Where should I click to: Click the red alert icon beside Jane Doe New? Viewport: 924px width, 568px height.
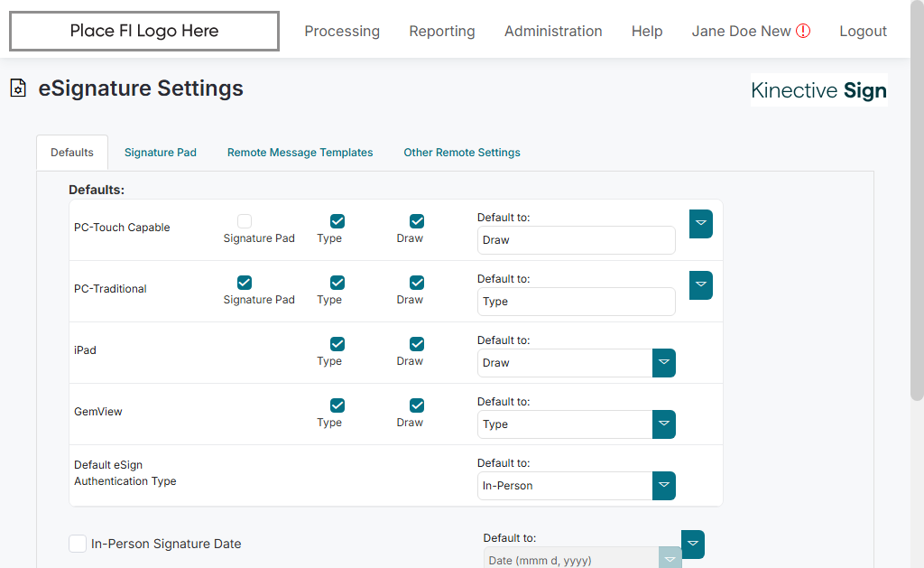pyautogui.click(x=803, y=31)
